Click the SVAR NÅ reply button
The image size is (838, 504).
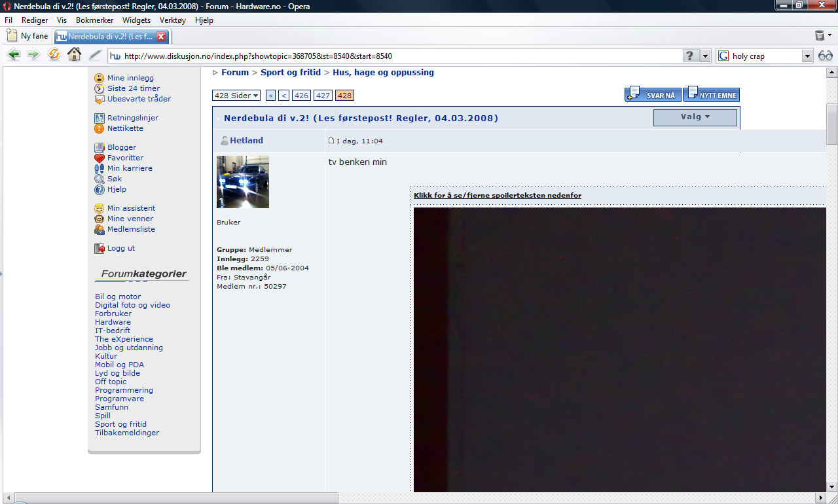pos(653,95)
